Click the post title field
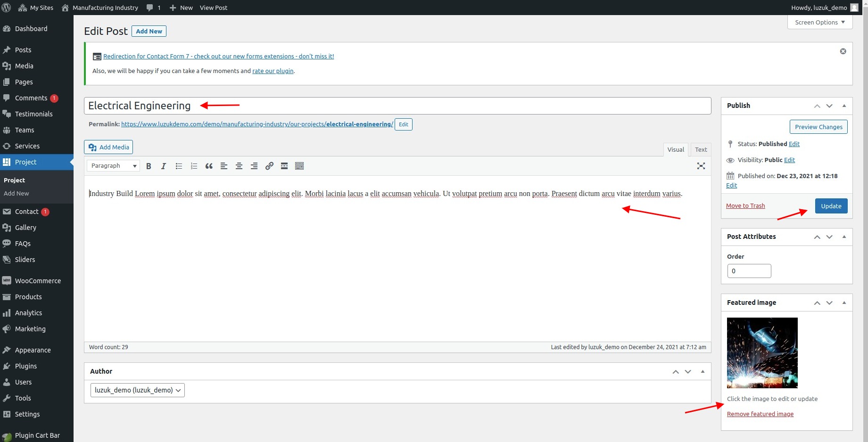Image resolution: width=868 pixels, height=442 pixels. pos(397,106)
